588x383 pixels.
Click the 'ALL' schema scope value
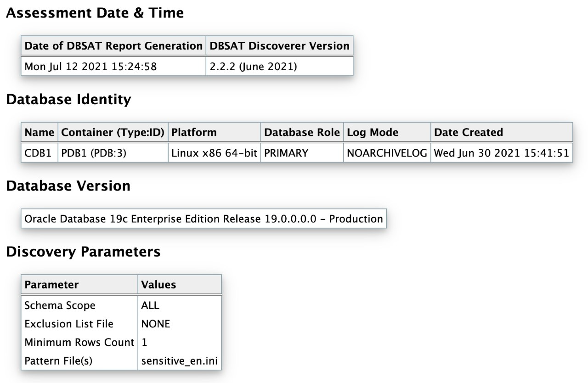[x=180, y=305]
